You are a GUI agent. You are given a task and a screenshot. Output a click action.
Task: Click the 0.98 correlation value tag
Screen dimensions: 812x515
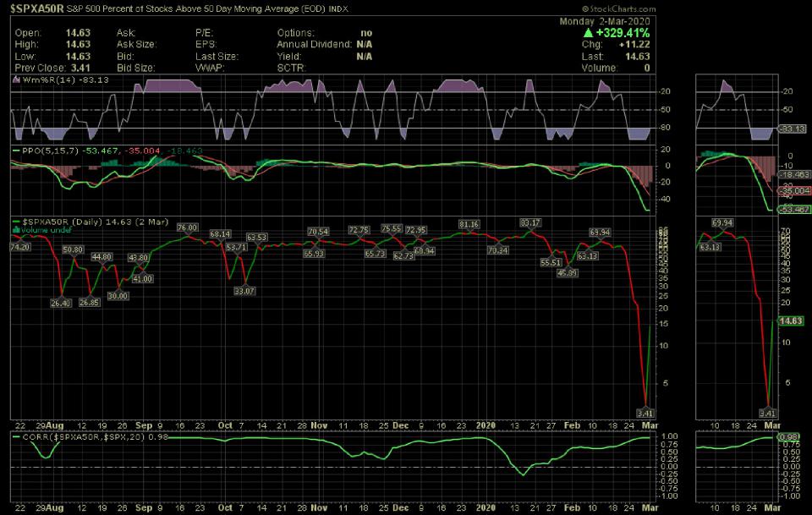pos(789,436)
